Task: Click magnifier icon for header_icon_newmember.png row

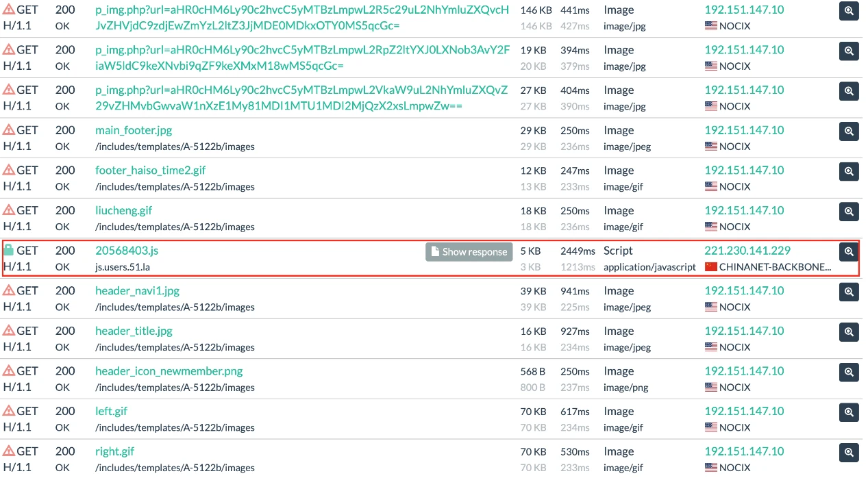Action: click(849, 372)
